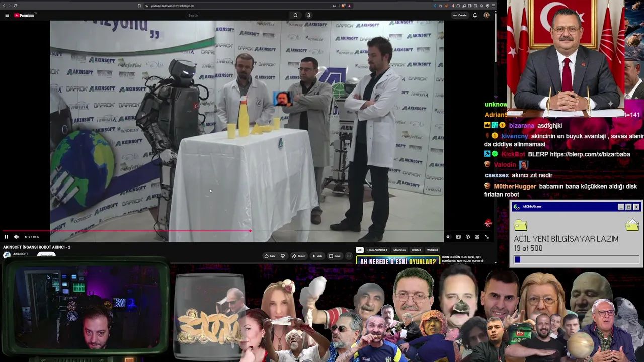Search with voice microphone icon
This screenshot has width=644, height=362.
(309, 15)
